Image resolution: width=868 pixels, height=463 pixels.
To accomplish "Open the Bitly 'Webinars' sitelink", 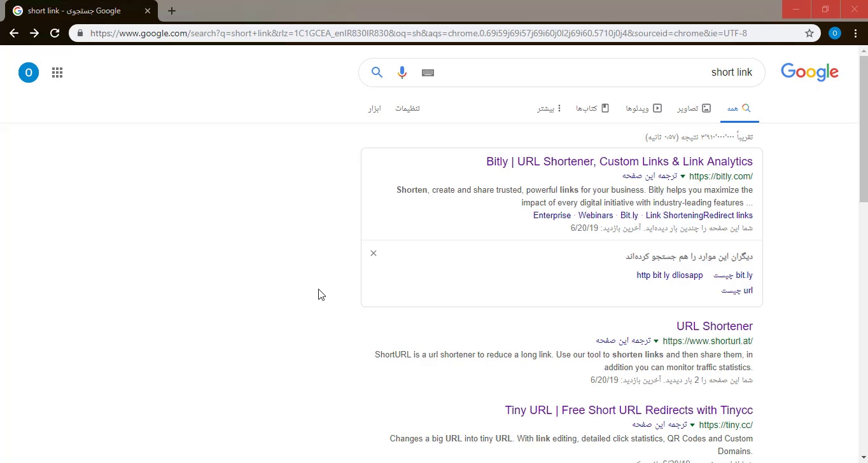I will tap(596, 216).
